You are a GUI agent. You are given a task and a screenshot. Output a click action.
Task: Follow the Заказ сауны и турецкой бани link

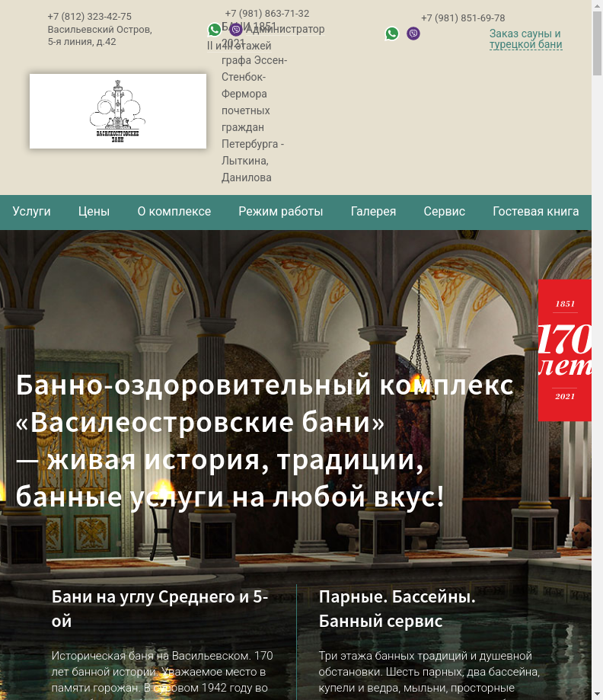(x=525, y=39)
